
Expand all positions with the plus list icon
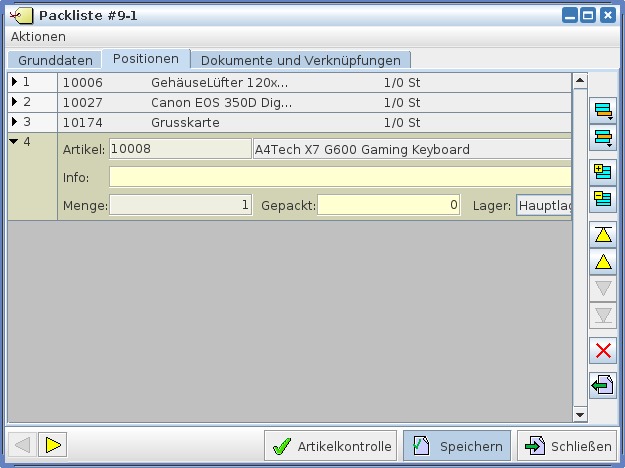point(603,171)
